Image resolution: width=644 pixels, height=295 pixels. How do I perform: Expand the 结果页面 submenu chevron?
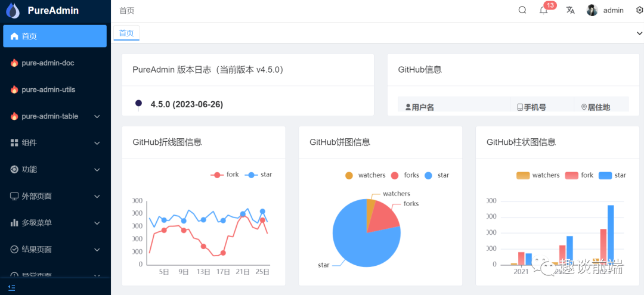coord(97,250)
